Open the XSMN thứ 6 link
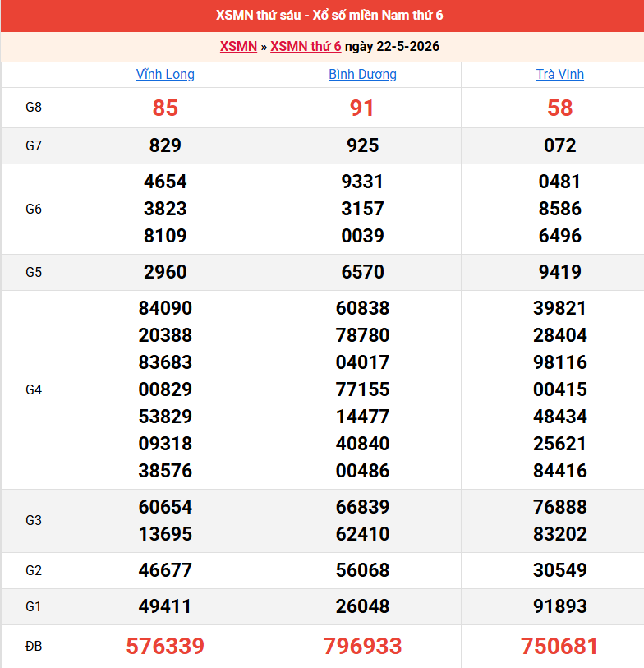644x668 pixels. click(306, 46)
